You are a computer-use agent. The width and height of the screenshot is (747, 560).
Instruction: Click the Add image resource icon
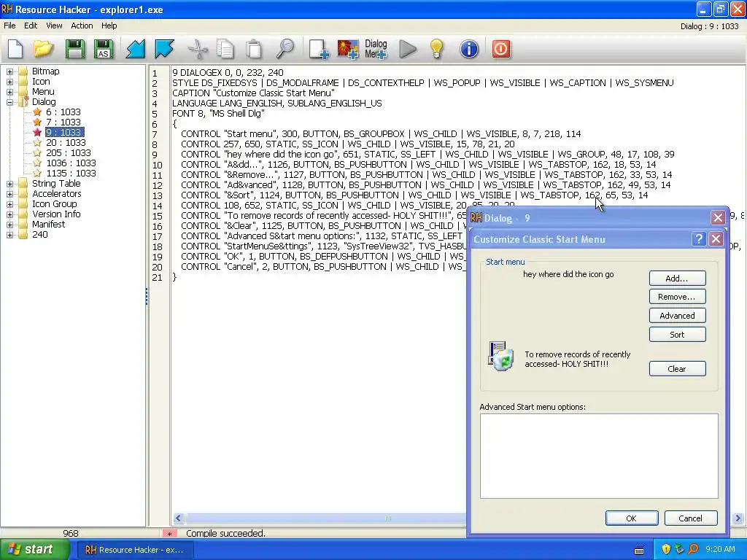pyautogui.click(x=348, y=49)
